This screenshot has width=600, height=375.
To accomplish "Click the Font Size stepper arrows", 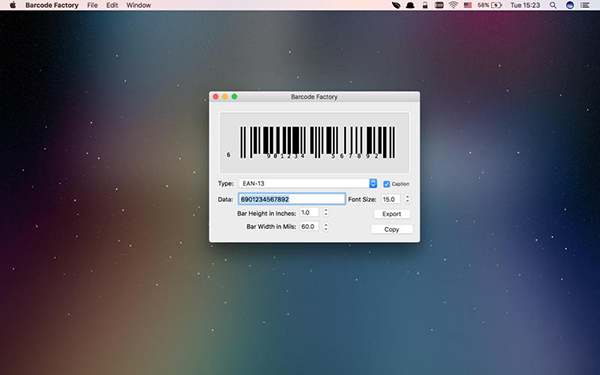I will click(x=407, y=199).
